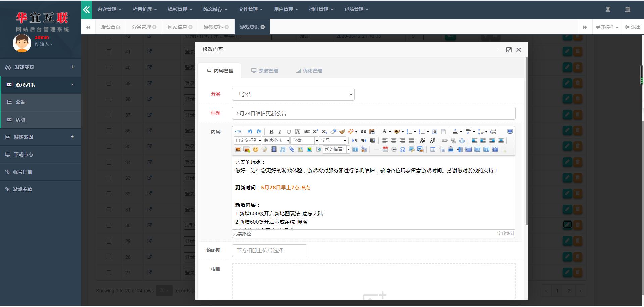Click the 退出 logout button
The width and height of the screenshot is (644, 307).
click(x=633, y=27)
